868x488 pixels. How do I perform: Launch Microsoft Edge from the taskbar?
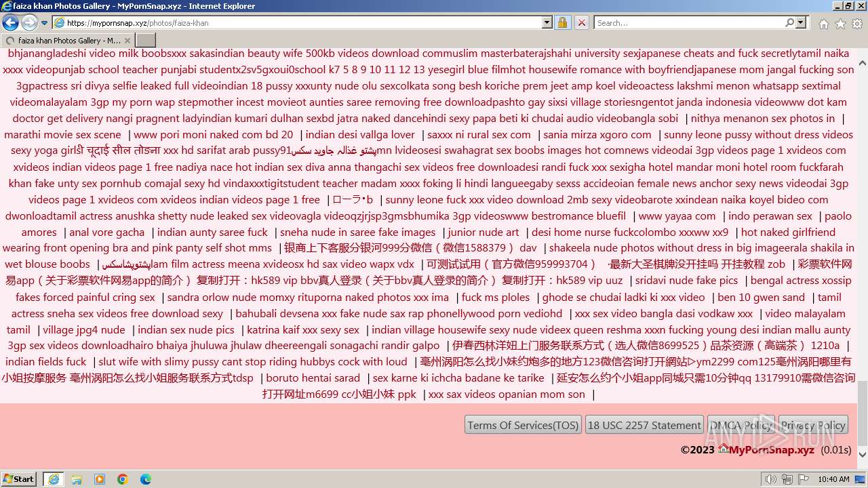pyautogui.click(x=146, y=479)
